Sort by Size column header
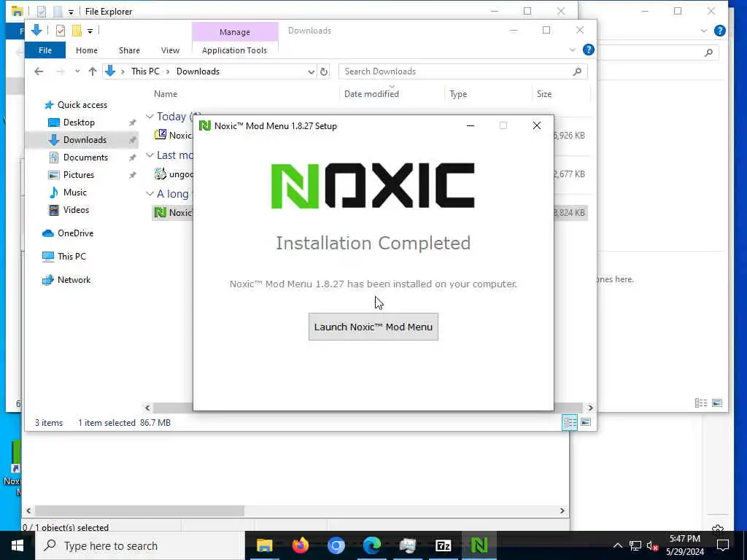This screenshot has height=560, width=747. tap(544, 94)
